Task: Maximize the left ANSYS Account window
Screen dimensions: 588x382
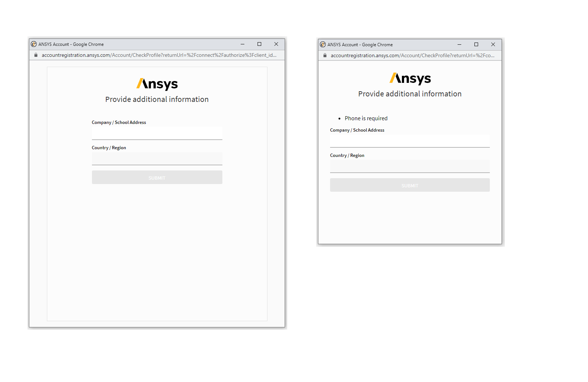Action: 259,44
